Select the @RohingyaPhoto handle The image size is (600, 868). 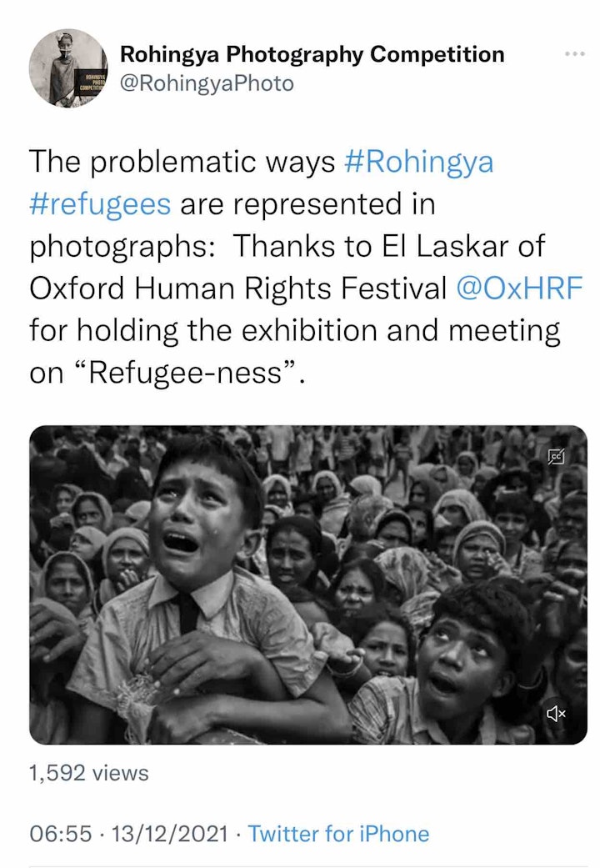pos(207,83)
